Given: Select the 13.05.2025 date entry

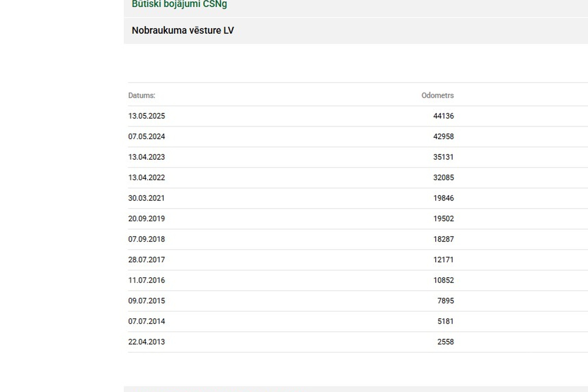Looking at the screenshot, I should [147, 116].
